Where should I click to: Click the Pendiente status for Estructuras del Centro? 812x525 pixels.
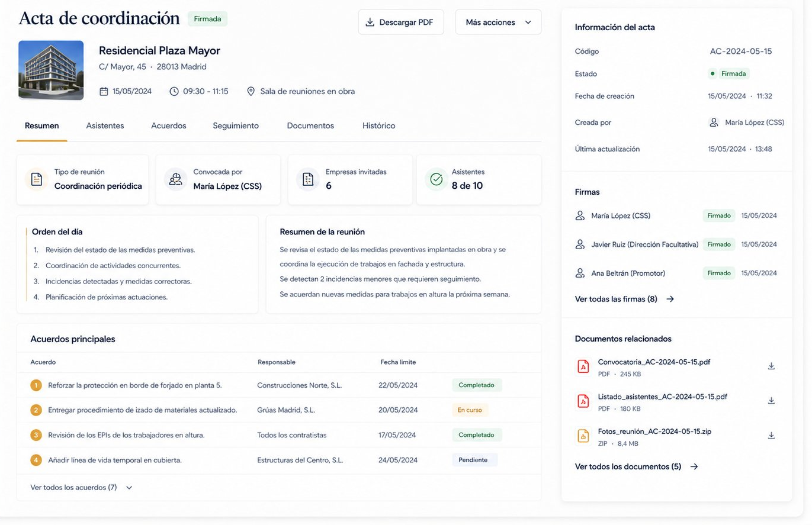coord(474,460)
